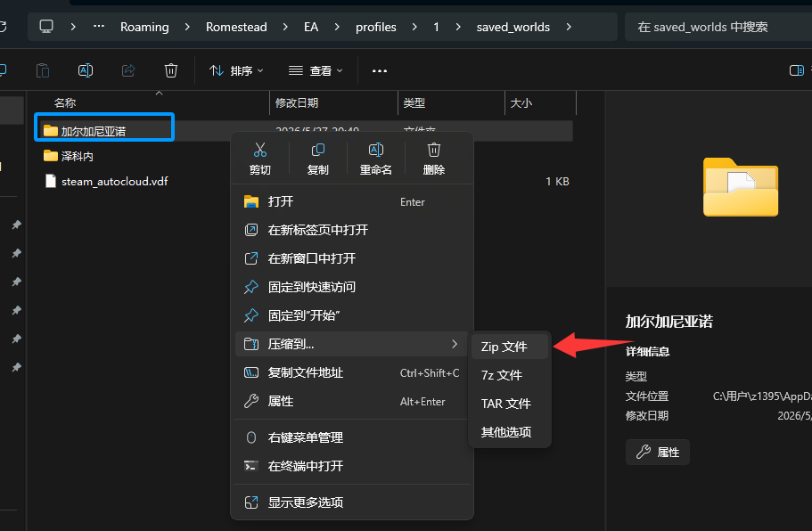This screenshot has height=531, width=812.
Task: Expand the chevron after EA
Action: [x=337, y=27]
